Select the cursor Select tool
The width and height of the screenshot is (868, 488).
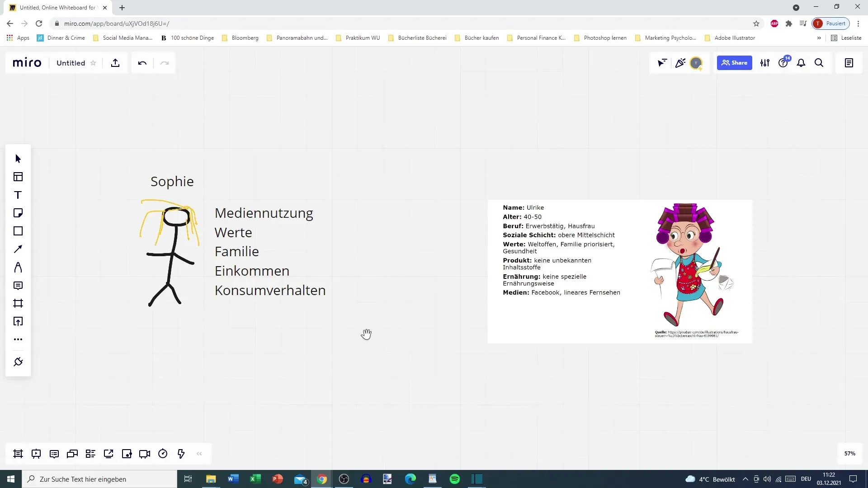18,159
